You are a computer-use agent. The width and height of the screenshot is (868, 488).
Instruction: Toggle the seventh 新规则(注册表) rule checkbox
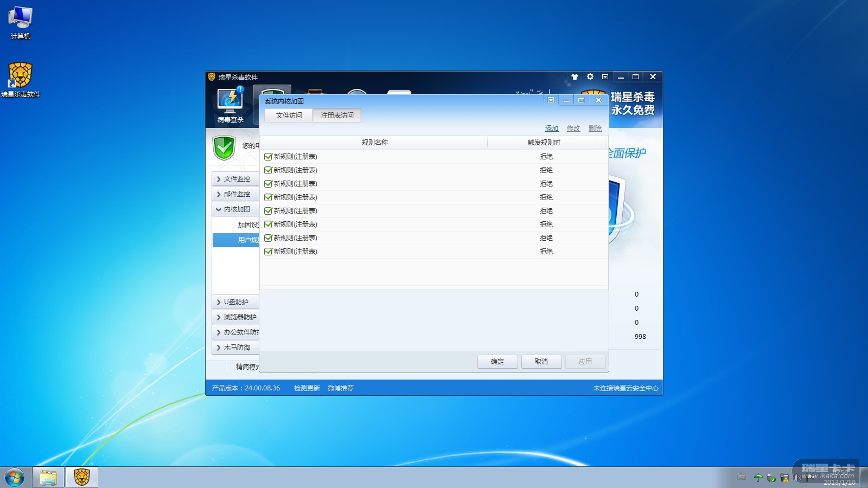click(x=268, y=238)
